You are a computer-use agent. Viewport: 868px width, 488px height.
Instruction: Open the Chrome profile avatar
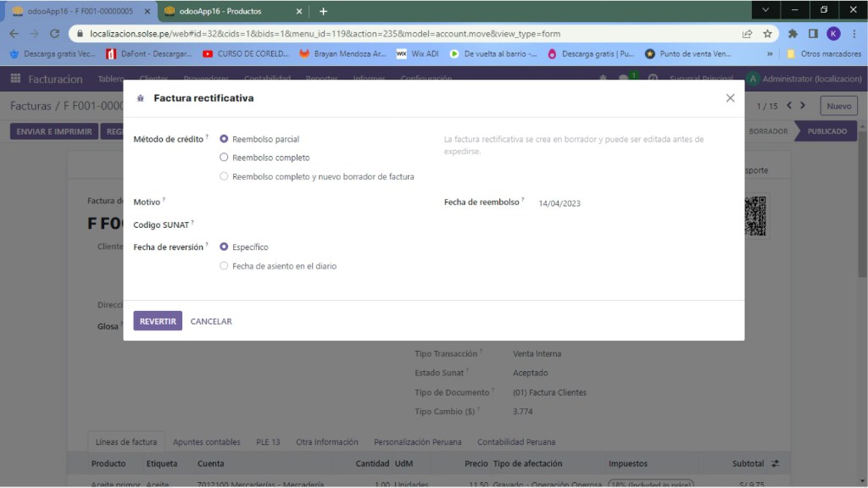(x=833, y=34)
